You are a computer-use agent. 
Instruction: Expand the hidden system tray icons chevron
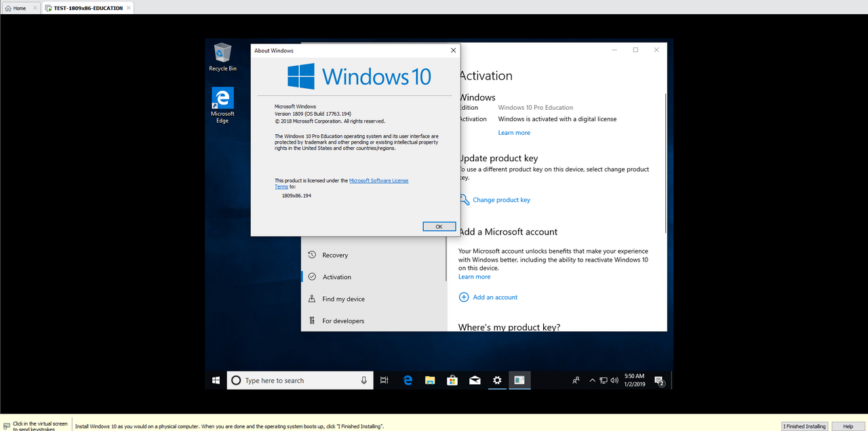(592, 380)
